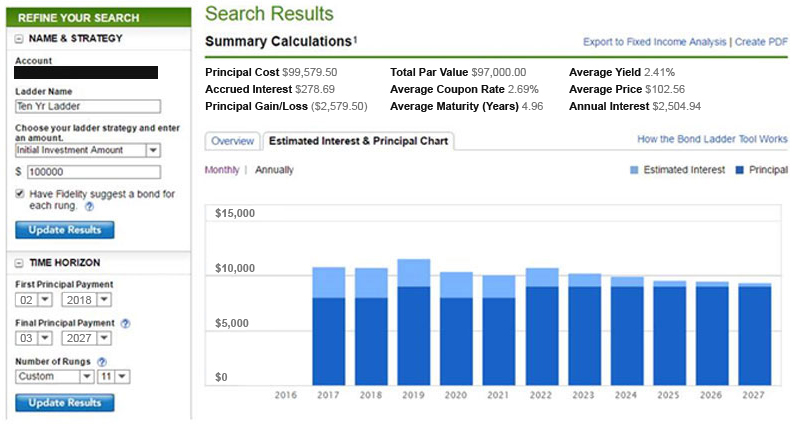Click help icon beside Final Principal Payment
Image resolution: width=800 pixels, height=425 pixels.
(x=124, y=323)
